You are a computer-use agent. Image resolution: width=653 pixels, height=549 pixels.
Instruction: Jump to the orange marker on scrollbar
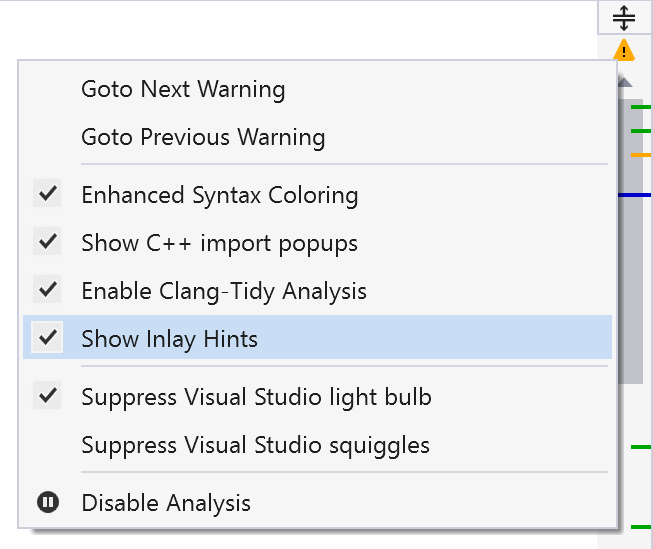tap(641, 155)
